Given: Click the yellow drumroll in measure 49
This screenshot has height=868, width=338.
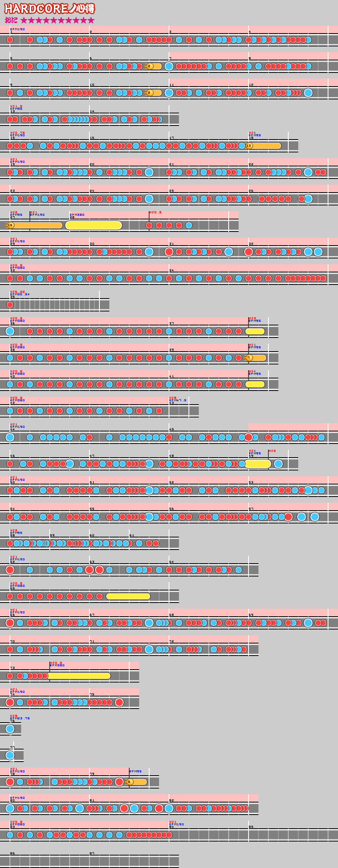Looking at the screenshot, I should click(x=258, y=464).
